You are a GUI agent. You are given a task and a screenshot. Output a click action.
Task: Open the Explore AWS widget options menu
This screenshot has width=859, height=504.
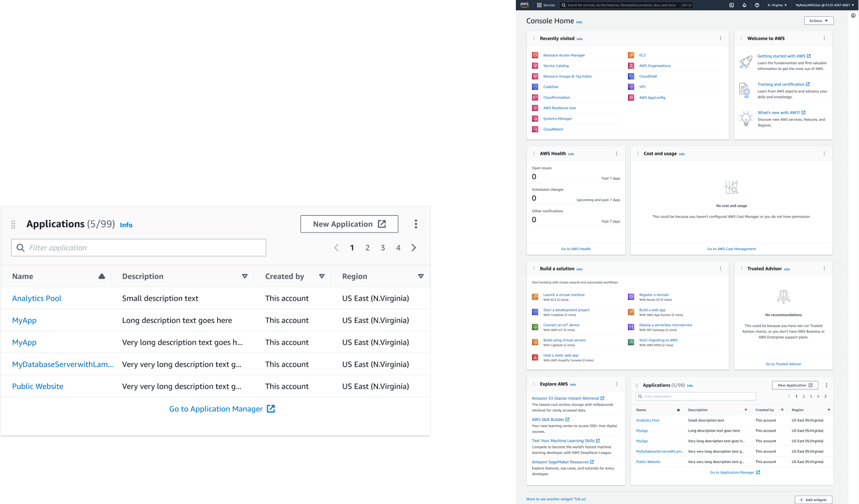tap(617, 384)
